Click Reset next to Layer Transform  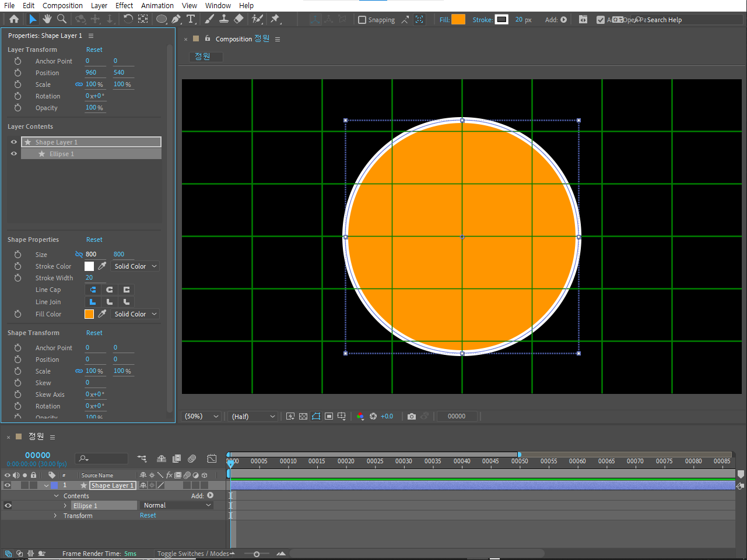click(x=94, y=50)
